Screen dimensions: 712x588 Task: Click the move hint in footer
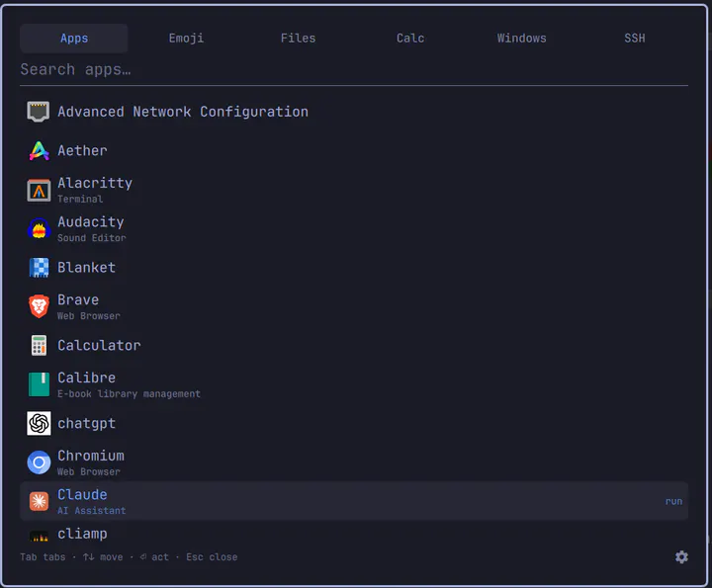click(x=103, y=557)
